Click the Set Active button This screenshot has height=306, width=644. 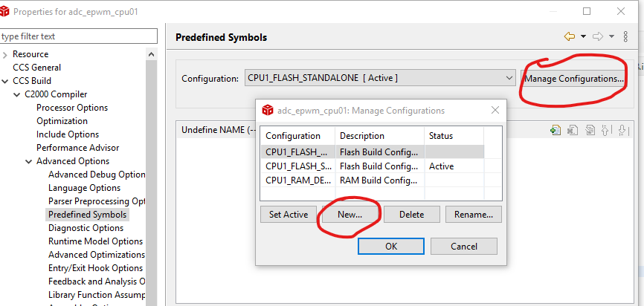tap(289, 215)
